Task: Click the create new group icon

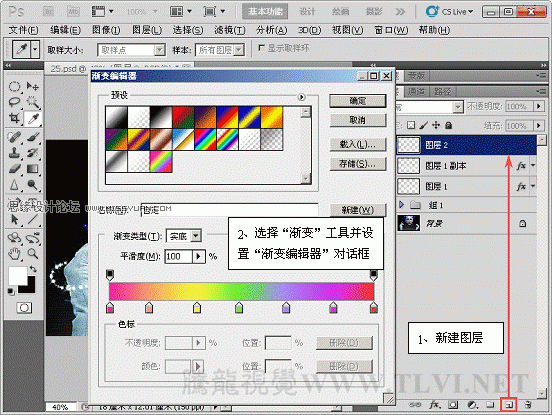Action: point(490,405)
